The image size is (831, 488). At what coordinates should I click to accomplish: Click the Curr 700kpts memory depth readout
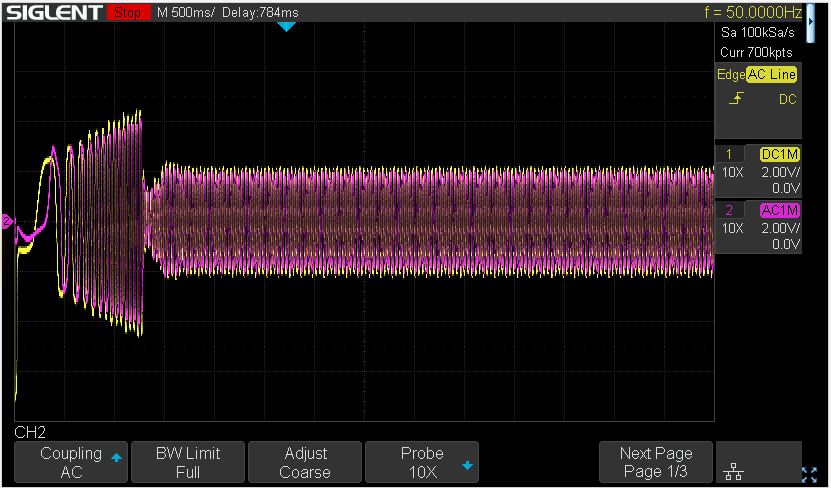(x=756, y=52)
